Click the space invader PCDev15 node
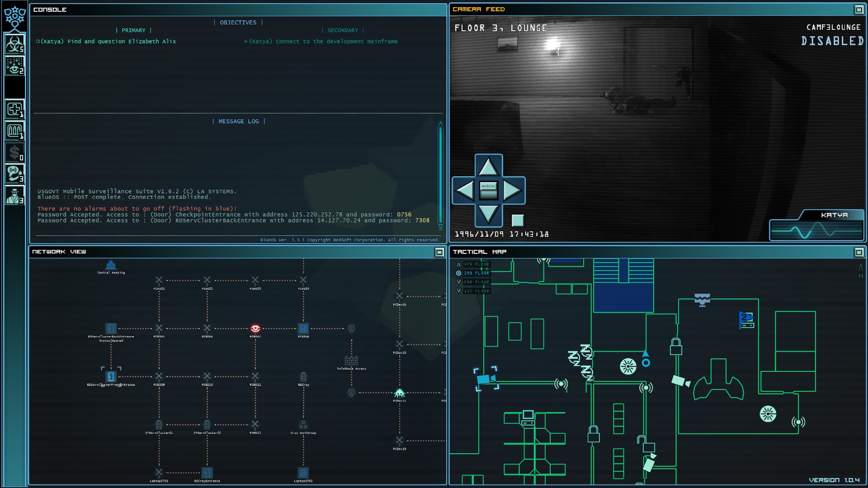Image resolution: width=868 pixels, height=488 pixels. tap(400, 393)
